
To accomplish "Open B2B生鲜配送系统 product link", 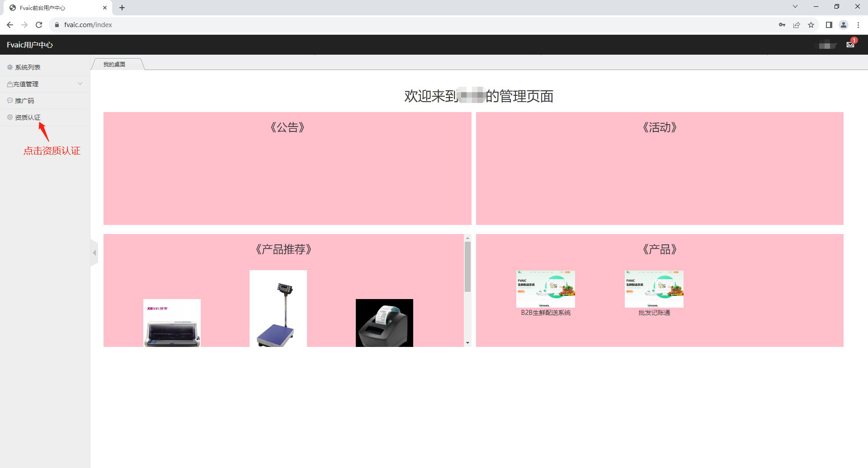I will (546, 313).
